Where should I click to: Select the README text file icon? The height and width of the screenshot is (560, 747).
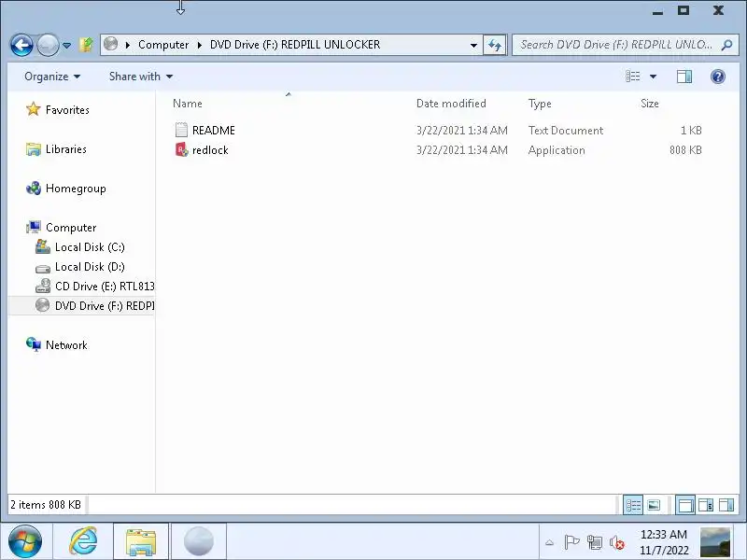tap(181, 130)
